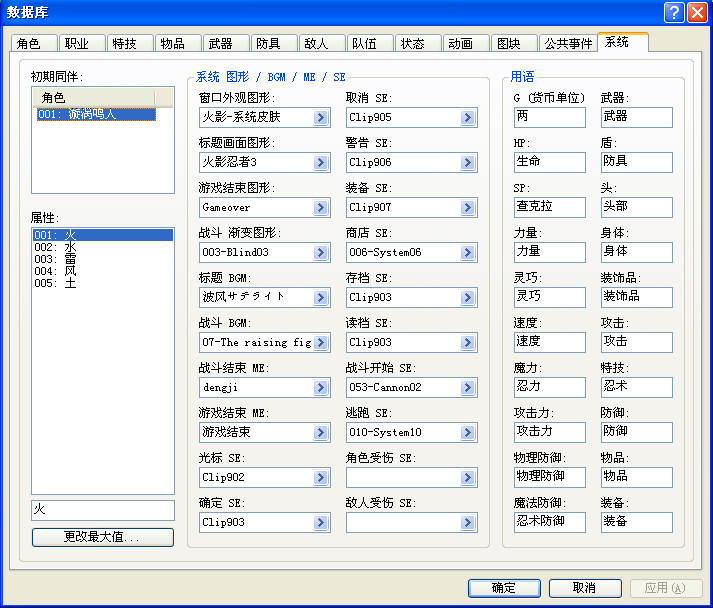Open the 标题 BGM picker arrow
The image size is (713, 608).
click(321, 297)
